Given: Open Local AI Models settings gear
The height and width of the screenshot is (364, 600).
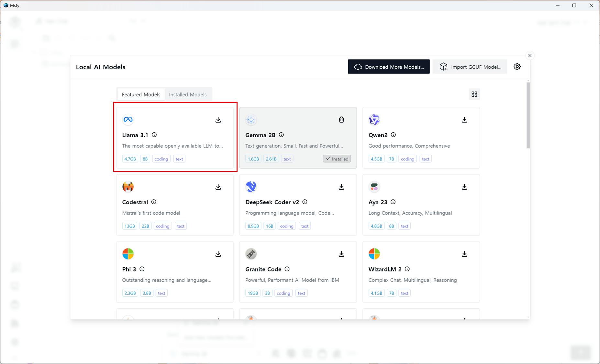Looking at the screenshot, I should pos(517,67).
